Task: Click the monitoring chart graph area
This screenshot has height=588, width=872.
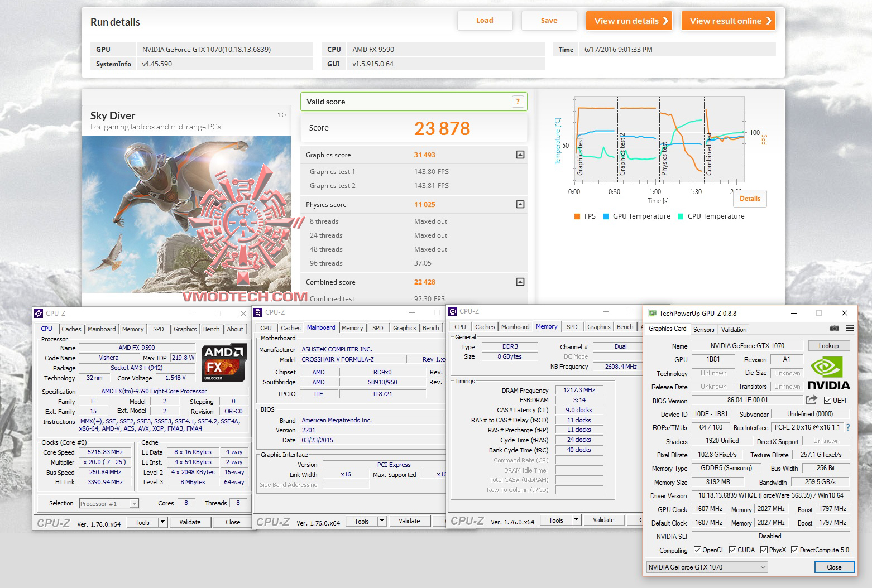Action: 660,139
